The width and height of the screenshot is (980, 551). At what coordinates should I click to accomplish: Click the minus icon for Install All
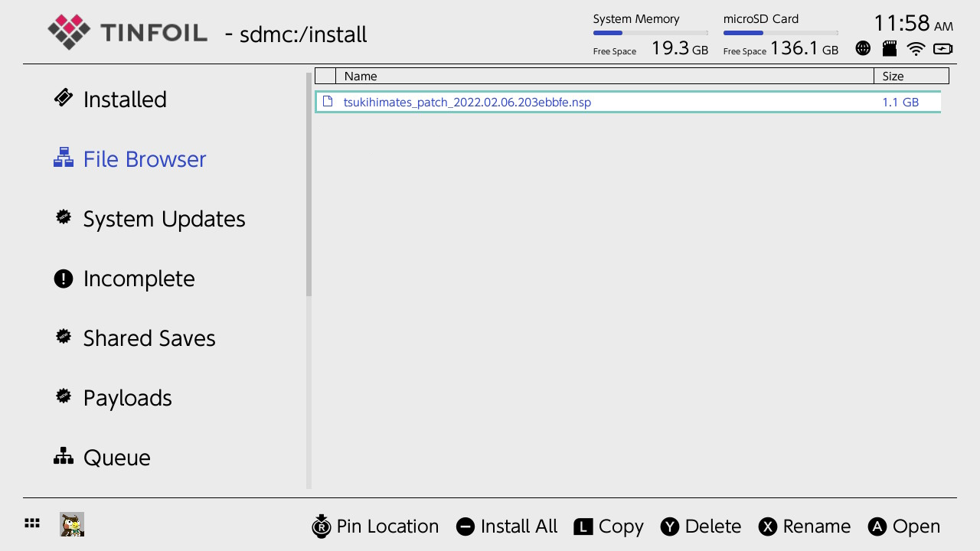point(465,527)
